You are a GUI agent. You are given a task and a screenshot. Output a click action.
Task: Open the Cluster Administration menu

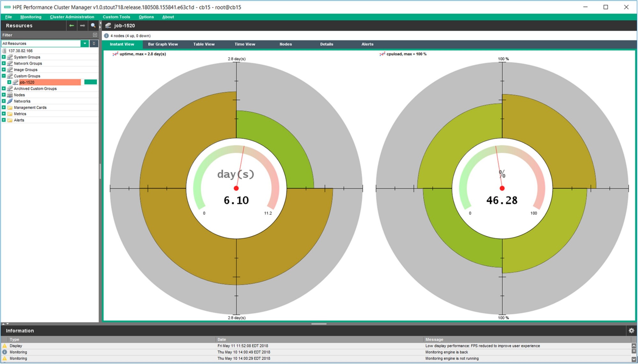coord(72,17)
